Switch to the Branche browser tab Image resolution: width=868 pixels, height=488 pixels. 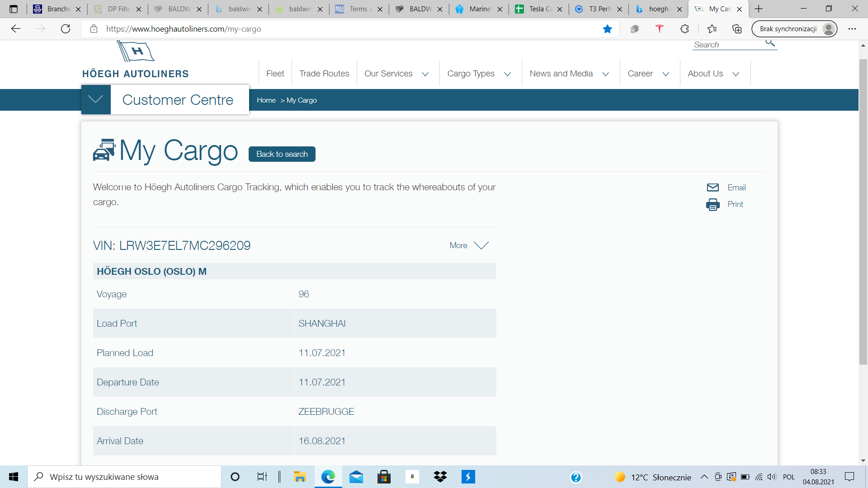tap(57, 9)
